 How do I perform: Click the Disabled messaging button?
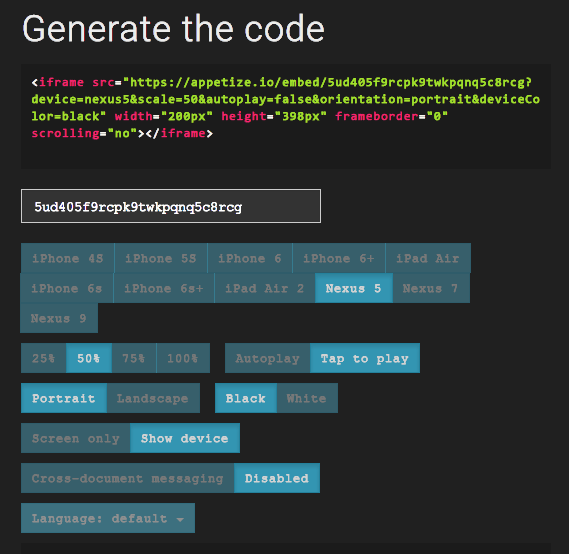tap(277, 478)
